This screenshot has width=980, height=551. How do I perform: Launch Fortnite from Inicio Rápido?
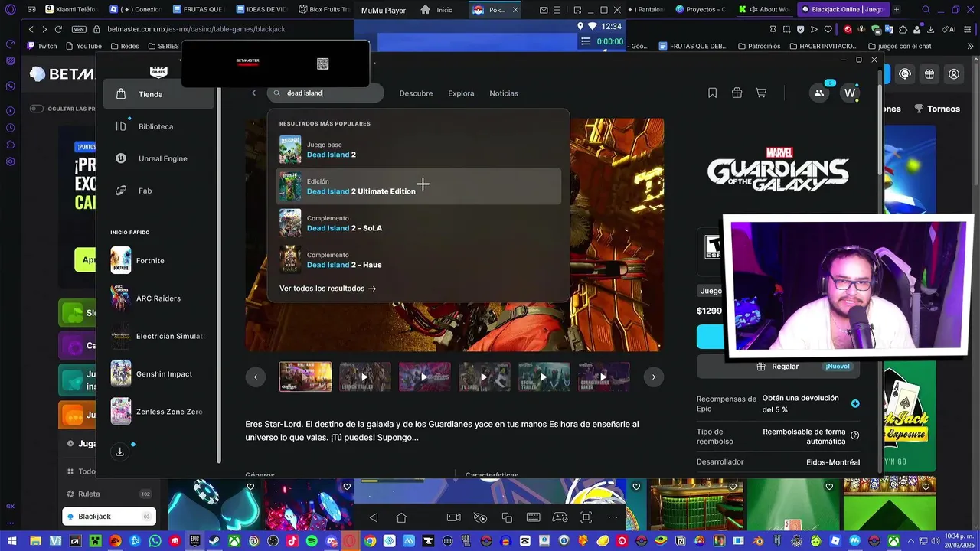(x=158, y=260)
